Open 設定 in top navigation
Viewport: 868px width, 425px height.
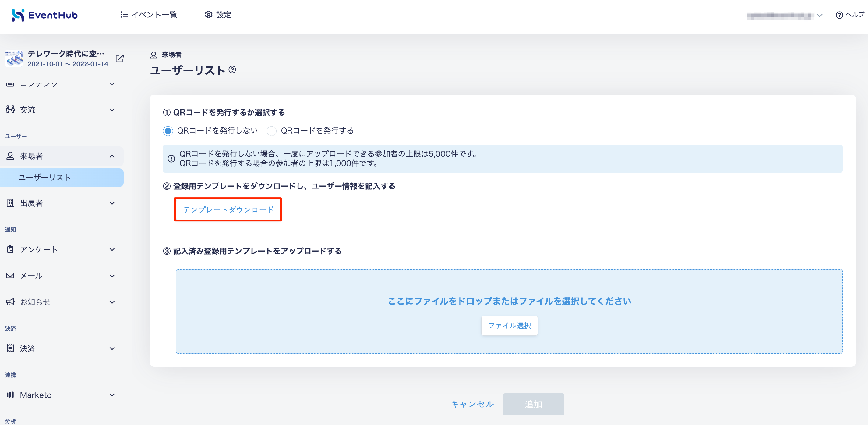click(218, 15)
